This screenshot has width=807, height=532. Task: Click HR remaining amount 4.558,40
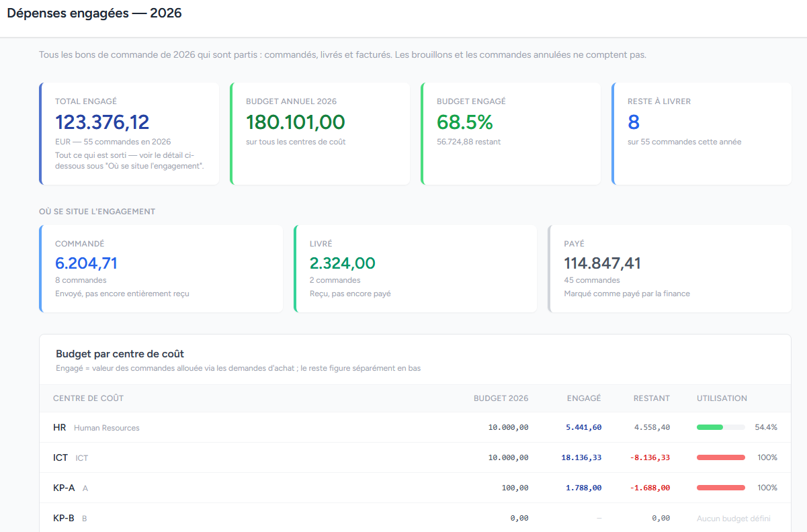point(652,427)
